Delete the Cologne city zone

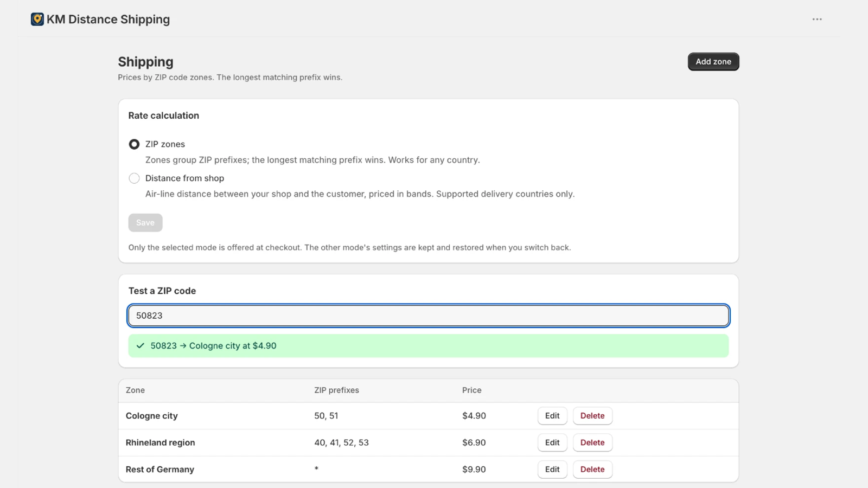[x=592, y=416]
